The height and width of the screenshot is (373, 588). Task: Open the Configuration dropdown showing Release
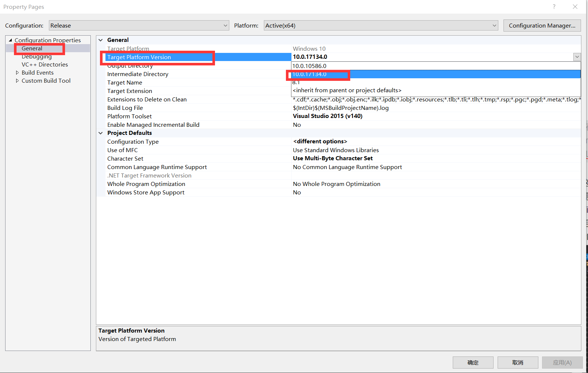click(x=225, y=25)
